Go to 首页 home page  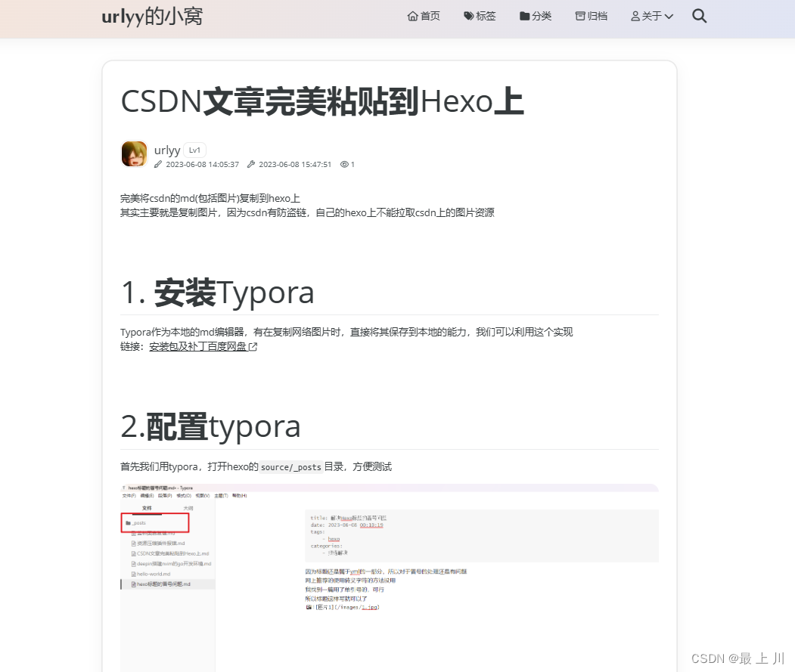point(424,16)
